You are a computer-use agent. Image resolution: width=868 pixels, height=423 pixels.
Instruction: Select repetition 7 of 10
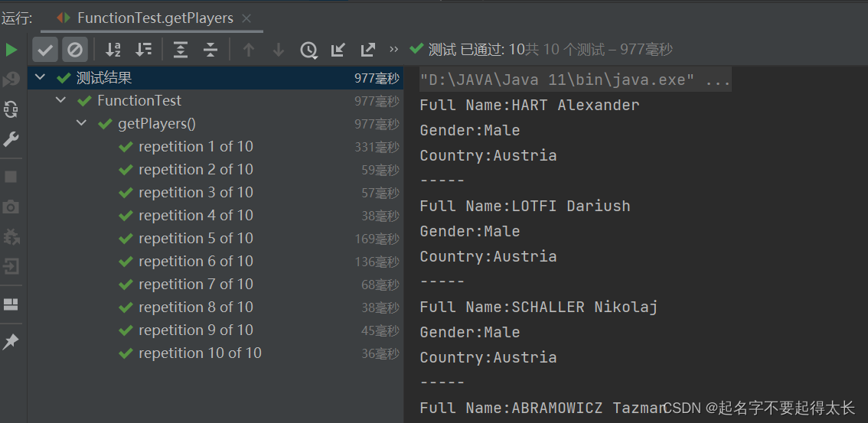pos(215,285)
